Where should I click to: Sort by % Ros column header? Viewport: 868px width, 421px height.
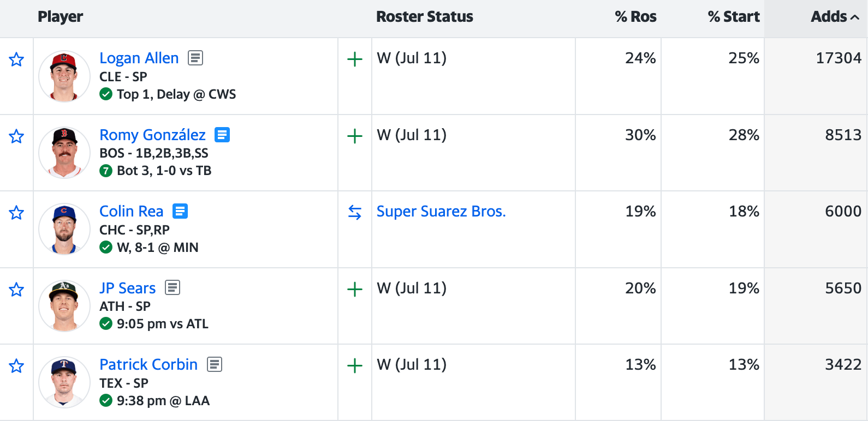635,17
